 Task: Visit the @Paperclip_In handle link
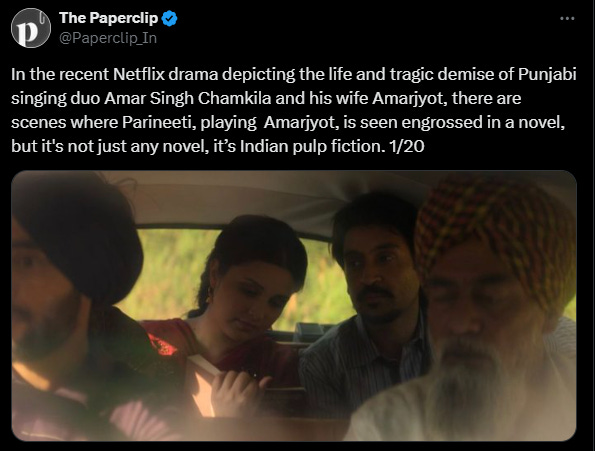click(x=108, y=38)
